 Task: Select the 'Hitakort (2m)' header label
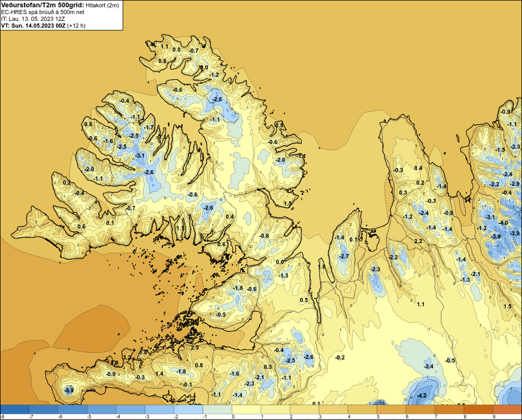coord(102,5)
